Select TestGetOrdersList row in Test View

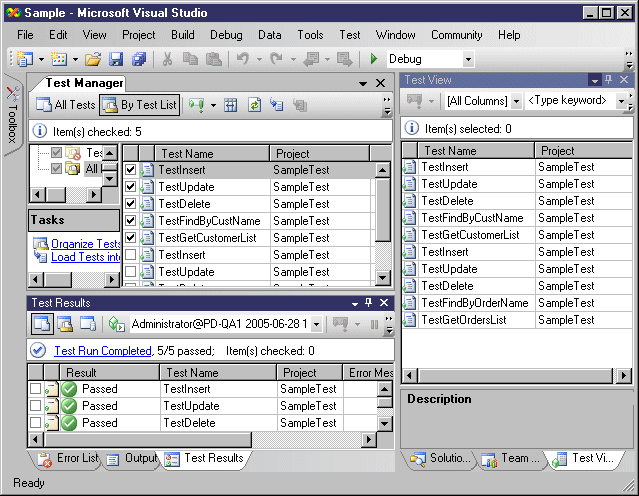(x=517, y=320)
